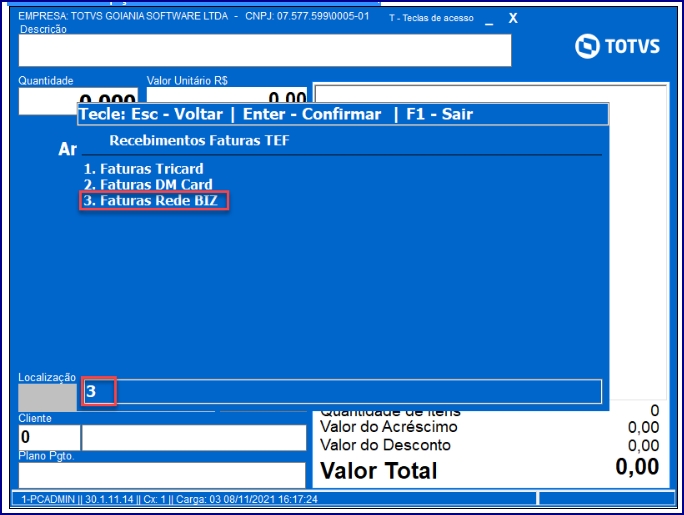Viewport: 684px width, 515px height.
Task: Click the Plano Pgto. field
Action: click(162, 475)
